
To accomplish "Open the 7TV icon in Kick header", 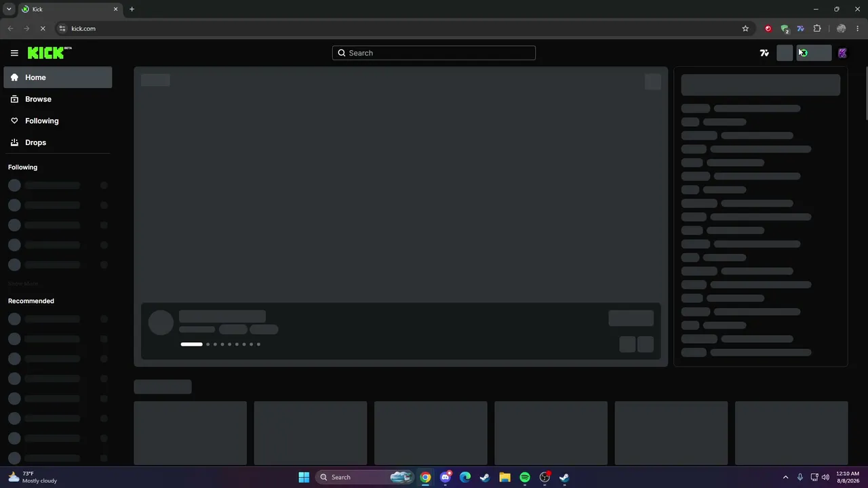I will (764, 53).
